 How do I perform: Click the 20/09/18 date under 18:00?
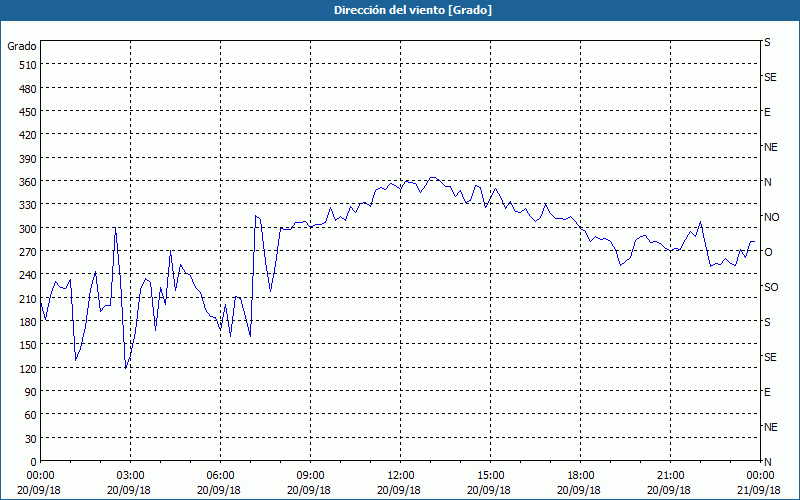point(581,490)
